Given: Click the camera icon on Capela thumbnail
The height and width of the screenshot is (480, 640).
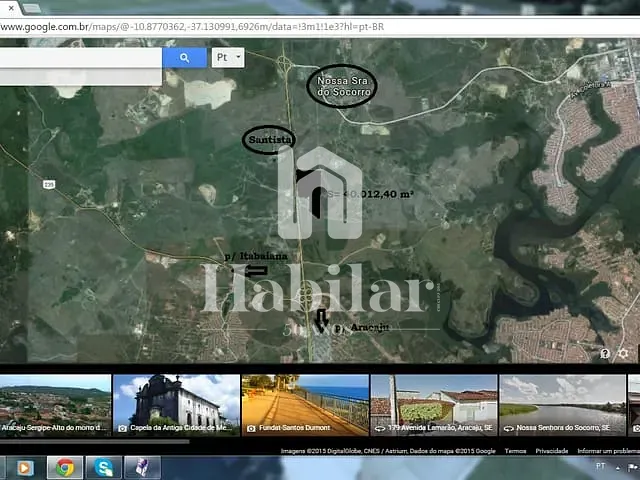Looking at the screenshot, I should [x=122, y=428].
